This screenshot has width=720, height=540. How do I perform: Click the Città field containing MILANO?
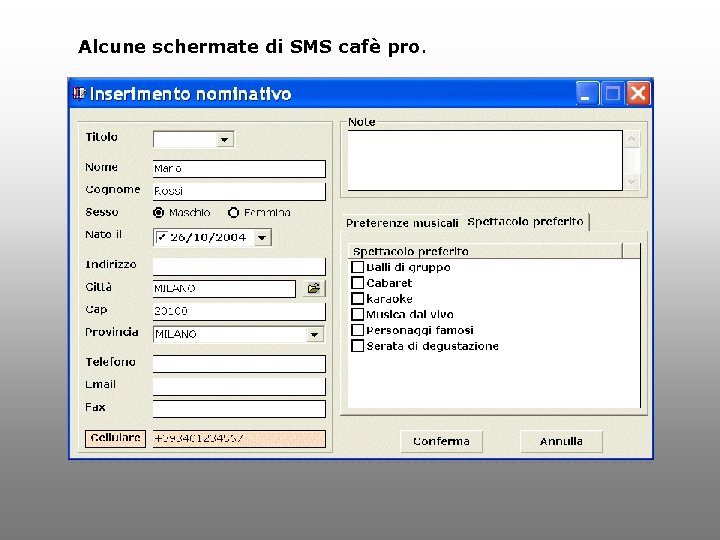click(x=224, y=289)
